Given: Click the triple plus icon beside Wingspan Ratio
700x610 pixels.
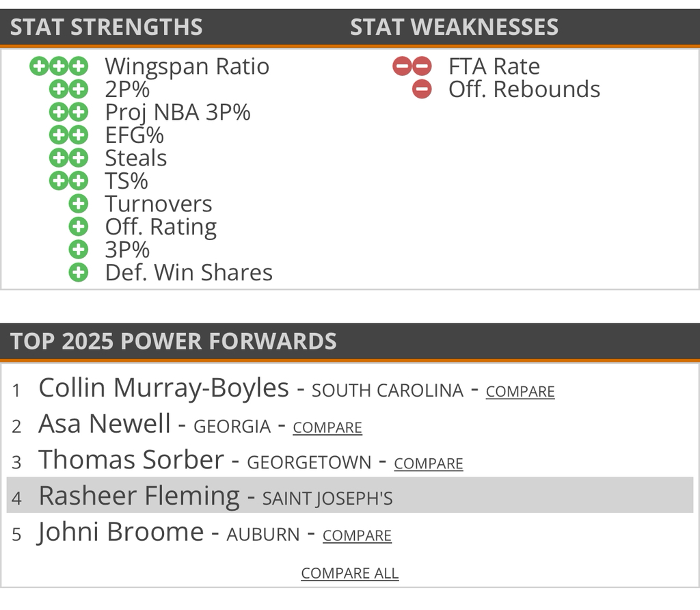Looking at the screenshot, I should 59,66.
